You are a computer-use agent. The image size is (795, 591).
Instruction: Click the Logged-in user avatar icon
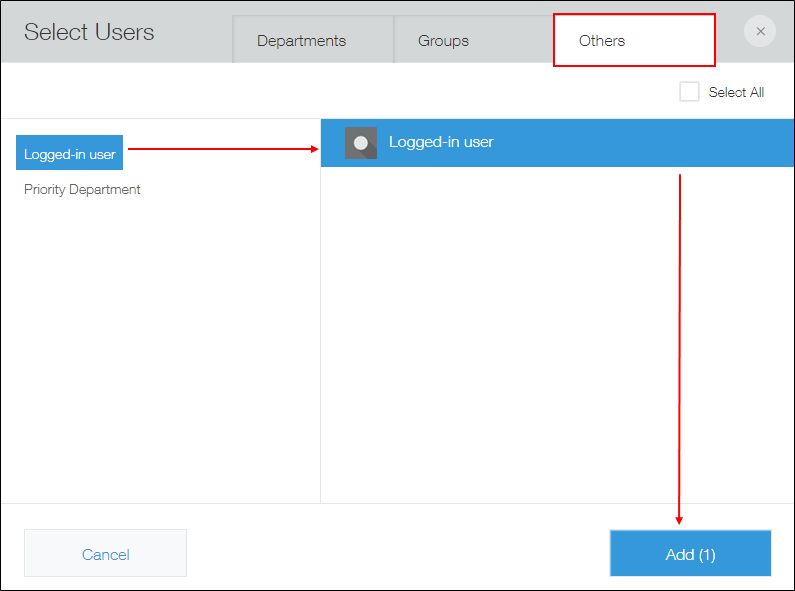(x=361, y=143)
